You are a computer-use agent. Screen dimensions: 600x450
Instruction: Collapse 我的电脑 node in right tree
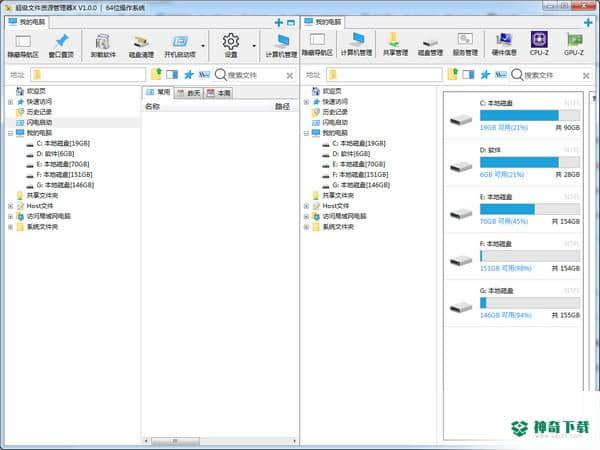[x=306, y=133]
